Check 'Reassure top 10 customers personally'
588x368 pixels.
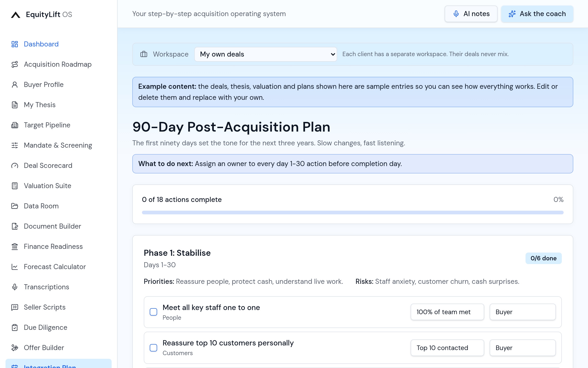pos(153,348)
